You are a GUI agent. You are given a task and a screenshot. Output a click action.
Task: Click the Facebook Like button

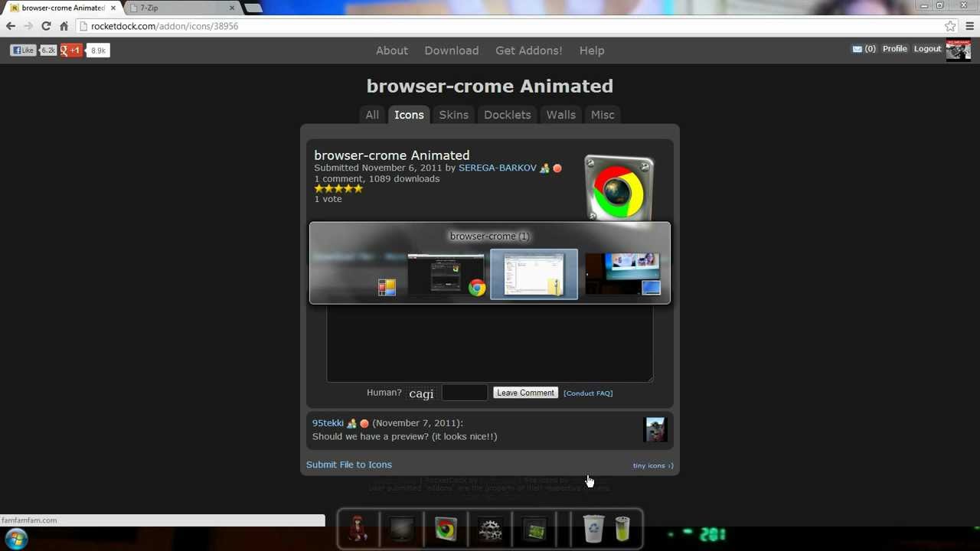23,51
